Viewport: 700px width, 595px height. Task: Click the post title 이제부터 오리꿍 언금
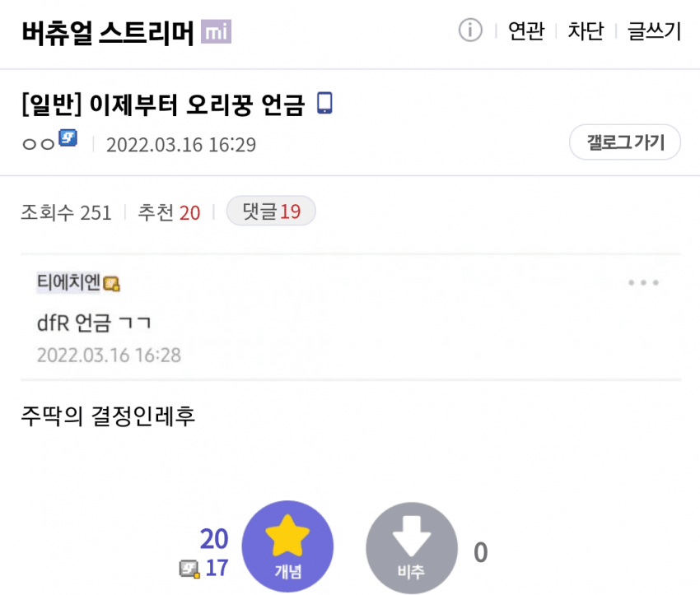pos(197,105)
